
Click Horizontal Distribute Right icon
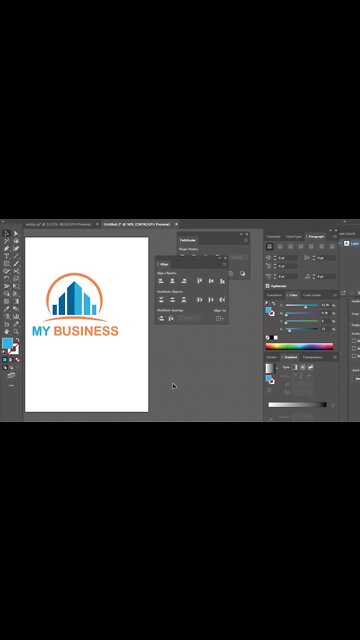click(x=222, y=300)
